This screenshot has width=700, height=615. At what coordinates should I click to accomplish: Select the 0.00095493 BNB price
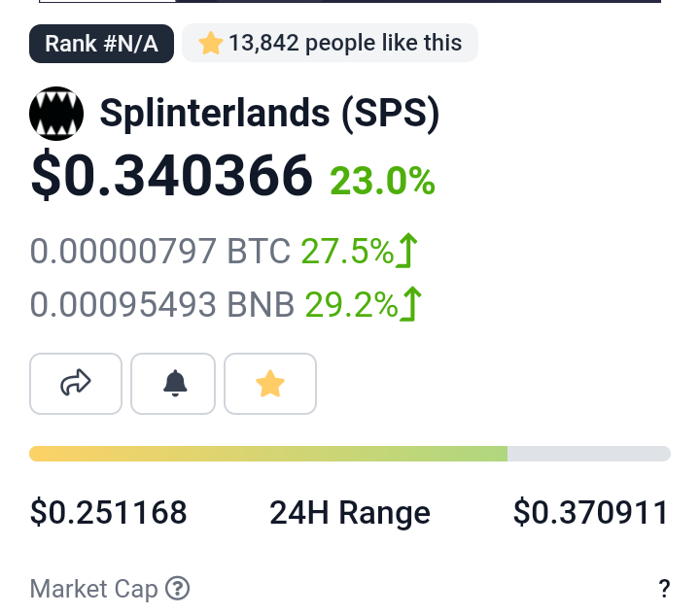coord(162,305)
